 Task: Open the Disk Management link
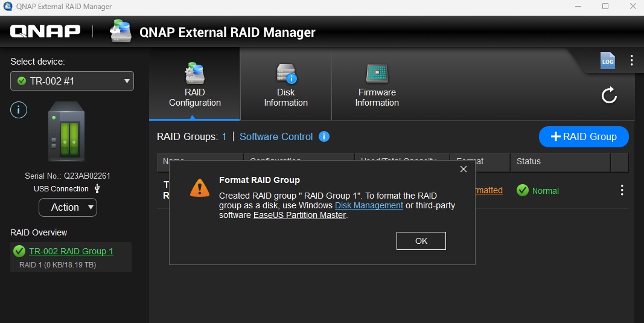coord(369,205)
